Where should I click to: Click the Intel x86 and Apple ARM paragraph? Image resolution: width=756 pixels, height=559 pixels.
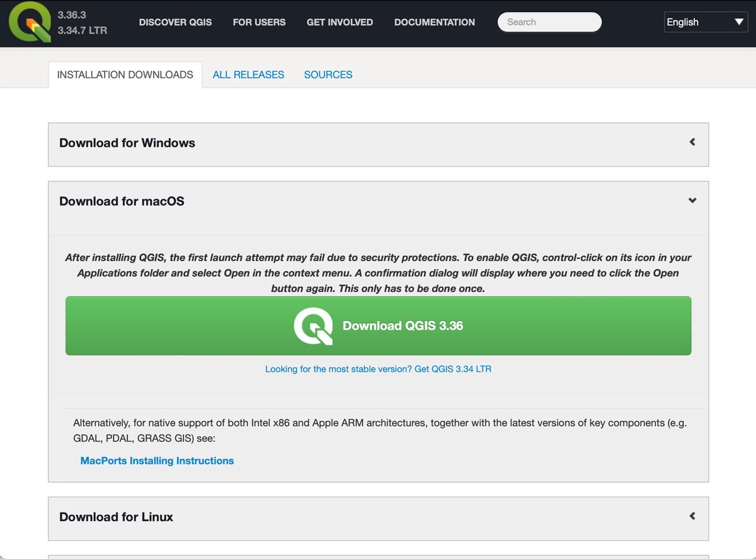click(x=380, y=430)
